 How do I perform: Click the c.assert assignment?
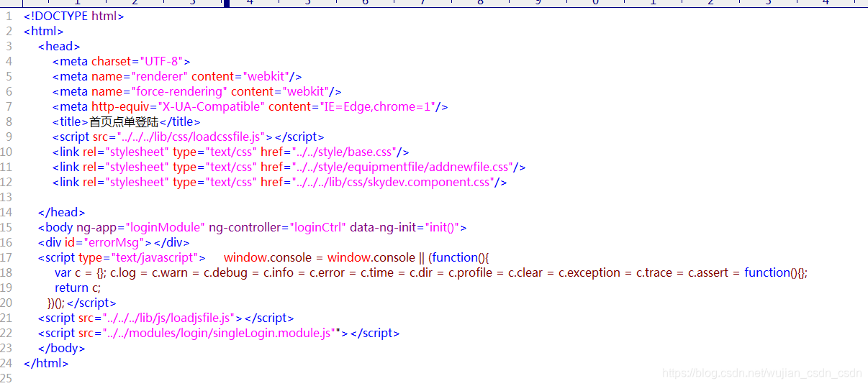pyautogui.click(x=710, y=272)
